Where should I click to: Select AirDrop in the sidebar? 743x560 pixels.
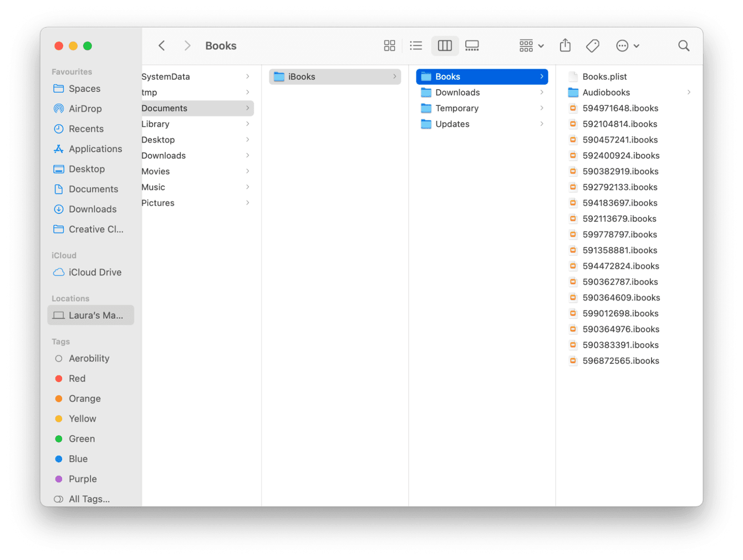(x=85, y=109)
